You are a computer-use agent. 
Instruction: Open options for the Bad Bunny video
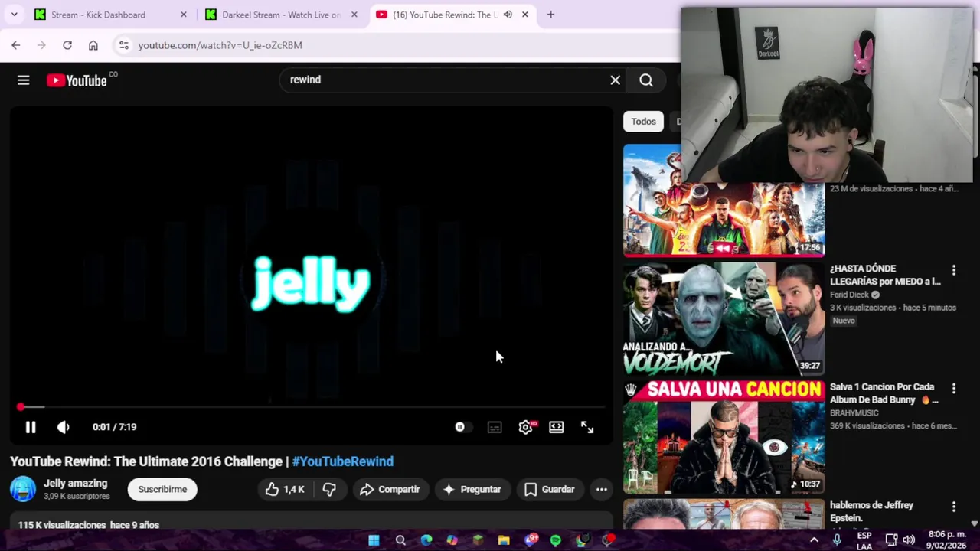954,389
